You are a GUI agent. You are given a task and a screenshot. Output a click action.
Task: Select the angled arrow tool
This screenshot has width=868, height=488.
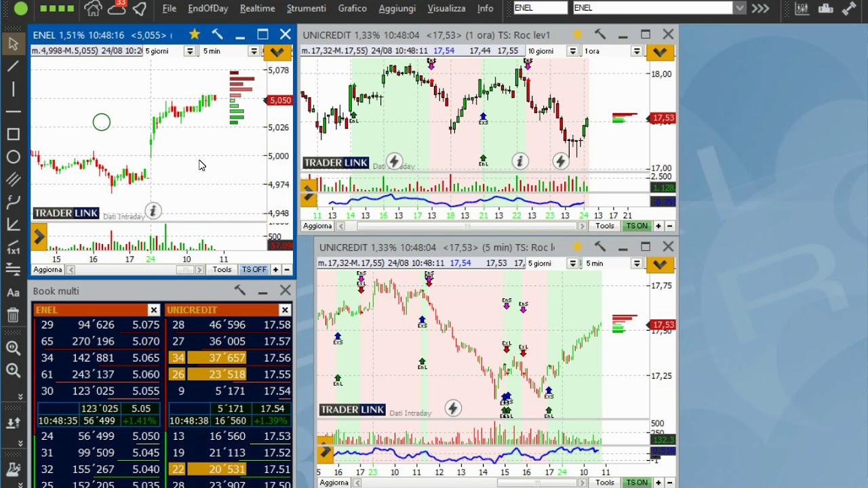coord(13,224)
